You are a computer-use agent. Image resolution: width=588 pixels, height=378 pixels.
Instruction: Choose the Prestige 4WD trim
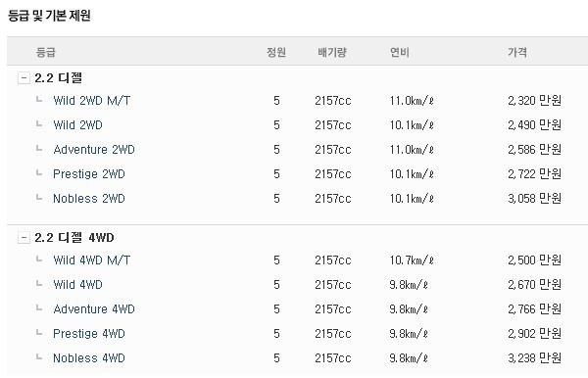tap(89, 334)
